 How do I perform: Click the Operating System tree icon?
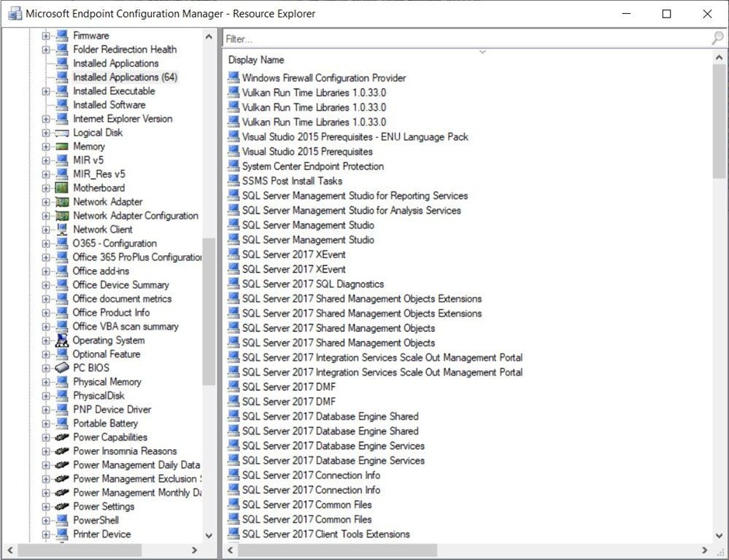click(62, 340)
